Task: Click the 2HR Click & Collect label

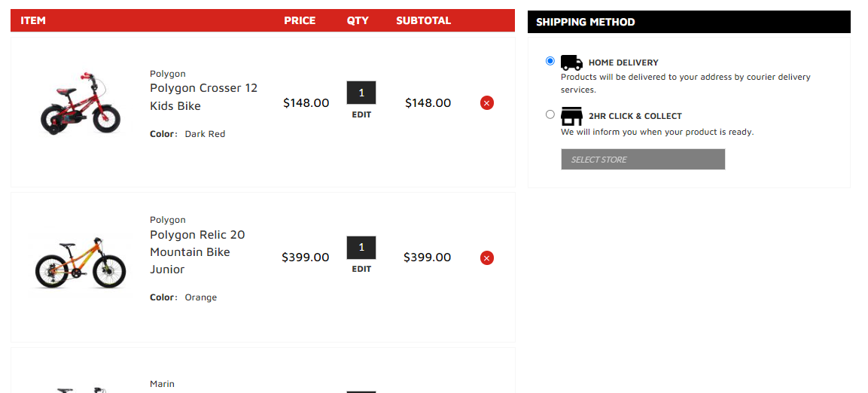Action: [x=635, y=116]
